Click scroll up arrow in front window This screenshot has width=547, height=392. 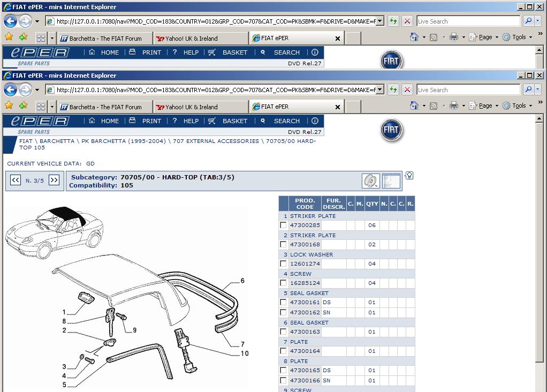pyautogui.click(x=539, y=119)
